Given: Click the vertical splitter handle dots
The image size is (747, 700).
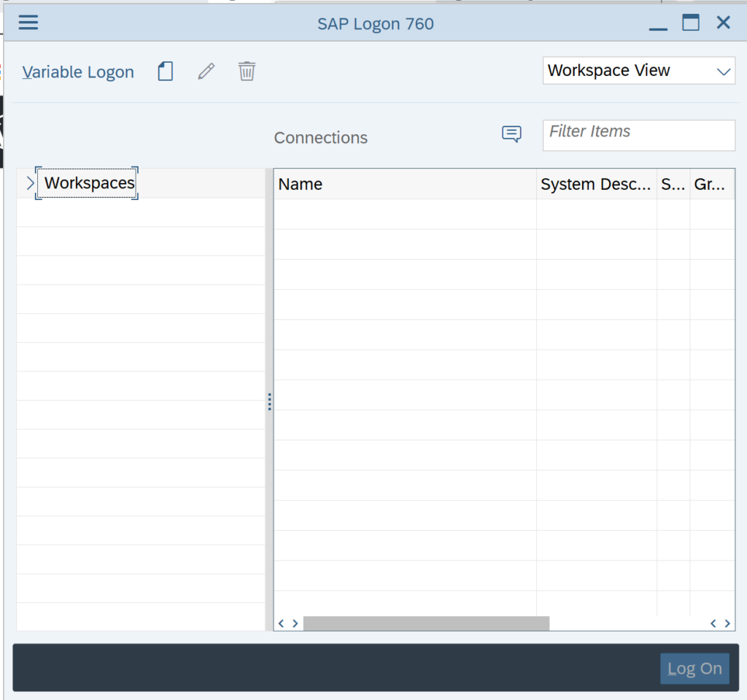Looking at the screenshot, I should coord(269,401).
